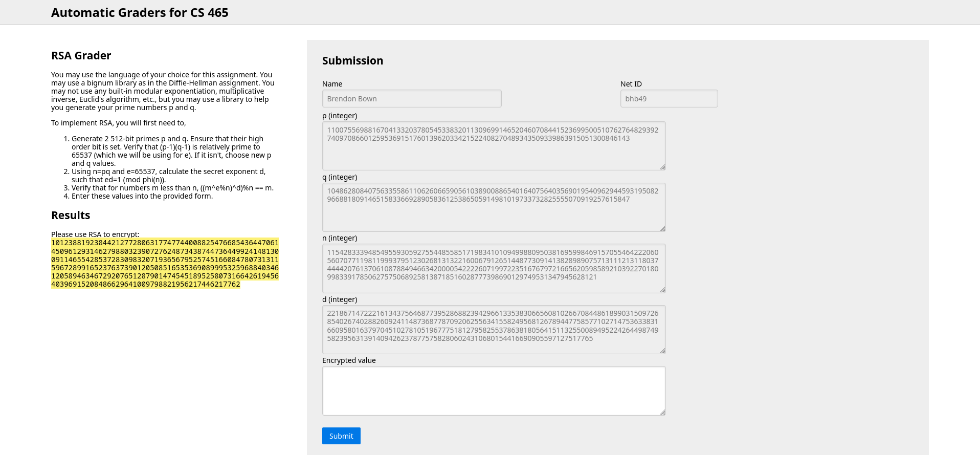Viewport: 980px width, 474px height.
Task: Click inside the n (integer) text area
Action: point(494,268)
